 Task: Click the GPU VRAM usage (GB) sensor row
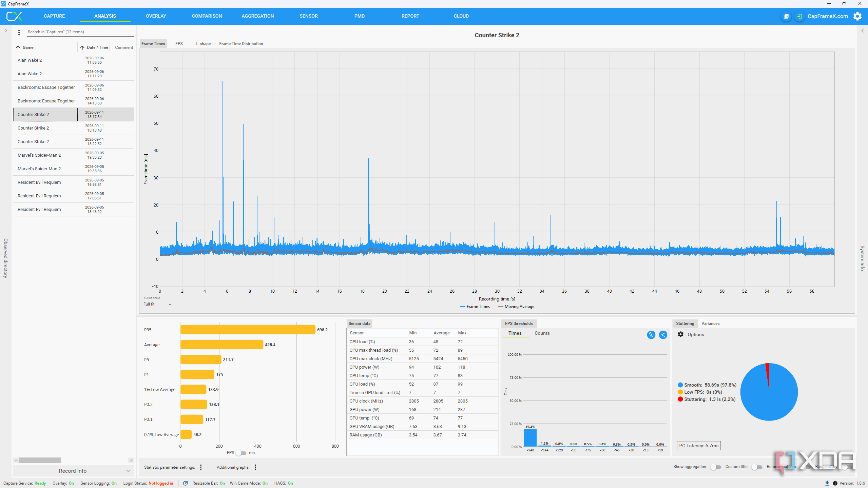(x=422, y=427)
